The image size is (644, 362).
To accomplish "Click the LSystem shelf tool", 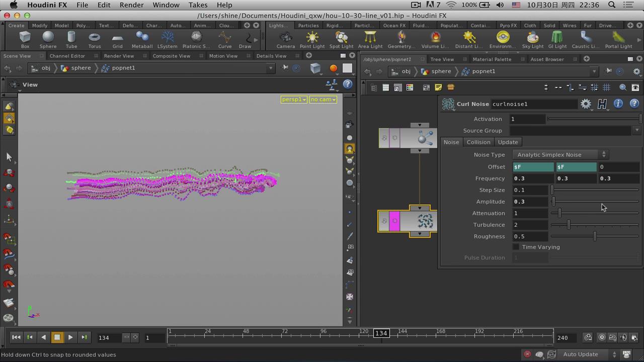I will [x=167, y=39].
